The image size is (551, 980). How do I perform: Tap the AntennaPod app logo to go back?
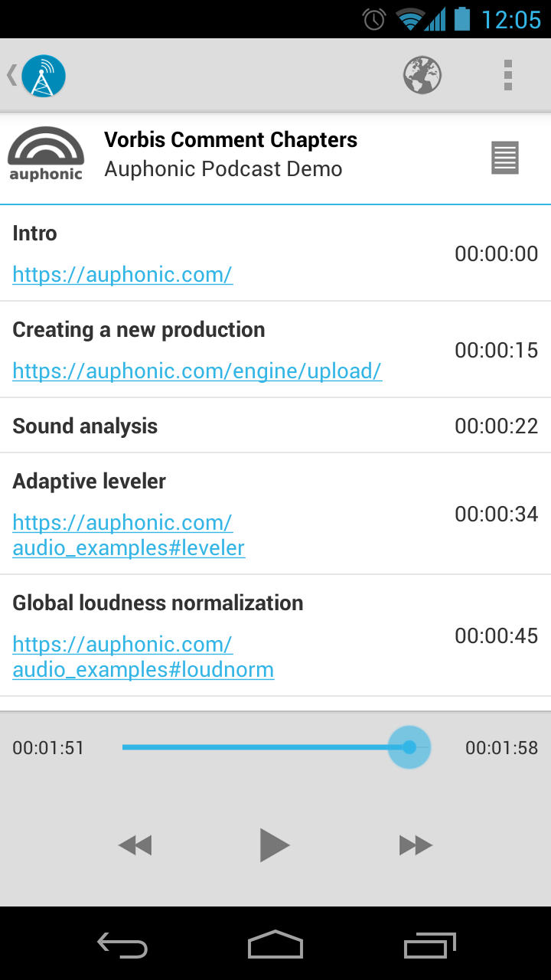click(x=44, y=76)
